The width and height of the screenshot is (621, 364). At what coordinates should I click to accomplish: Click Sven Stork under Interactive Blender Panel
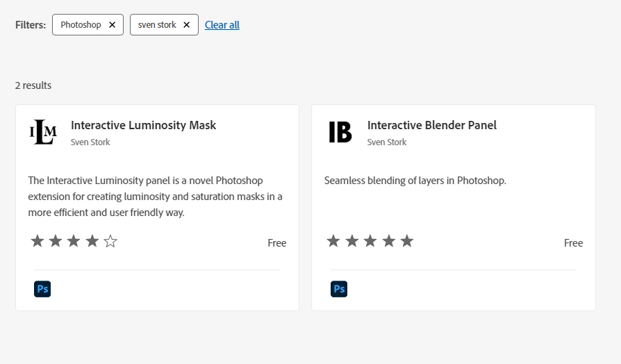(387, 142)
